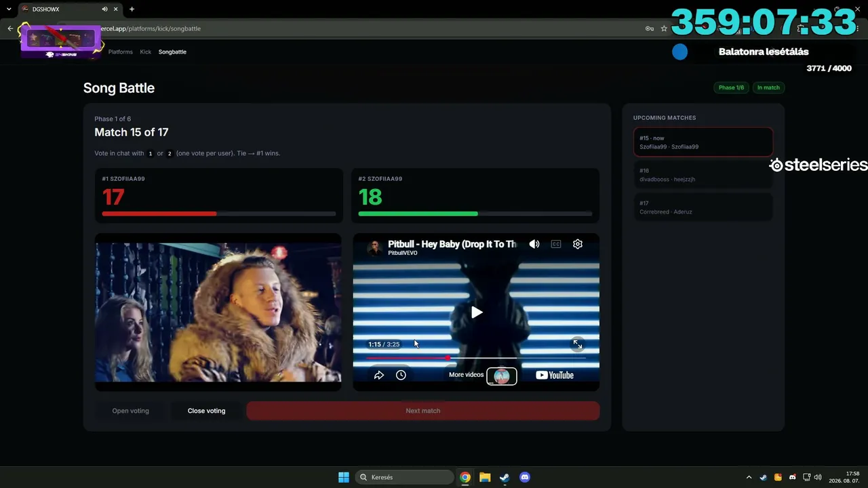Select the Songbattle breadcrumb
This screenshot has width=868, height=488.
[172, 52]
